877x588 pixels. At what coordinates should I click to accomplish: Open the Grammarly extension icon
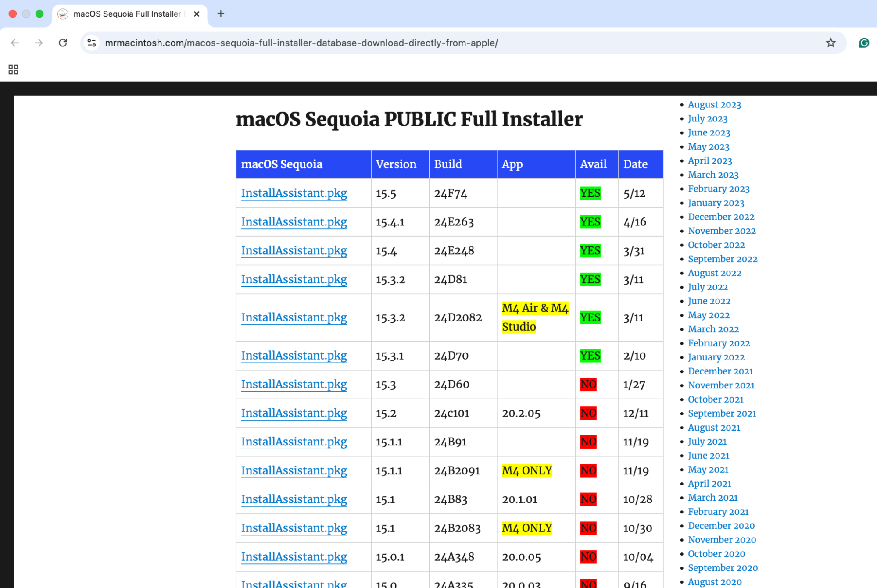[x=863, y=43]
